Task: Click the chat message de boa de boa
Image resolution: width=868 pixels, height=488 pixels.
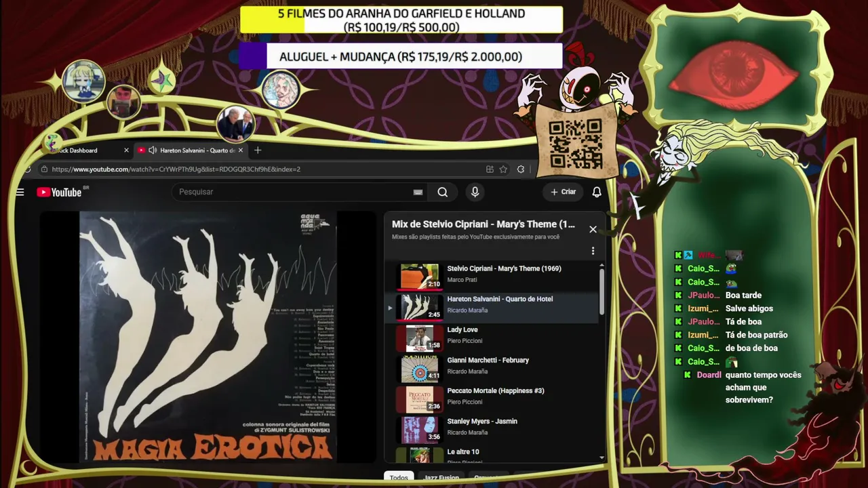Action: [751, 348]
